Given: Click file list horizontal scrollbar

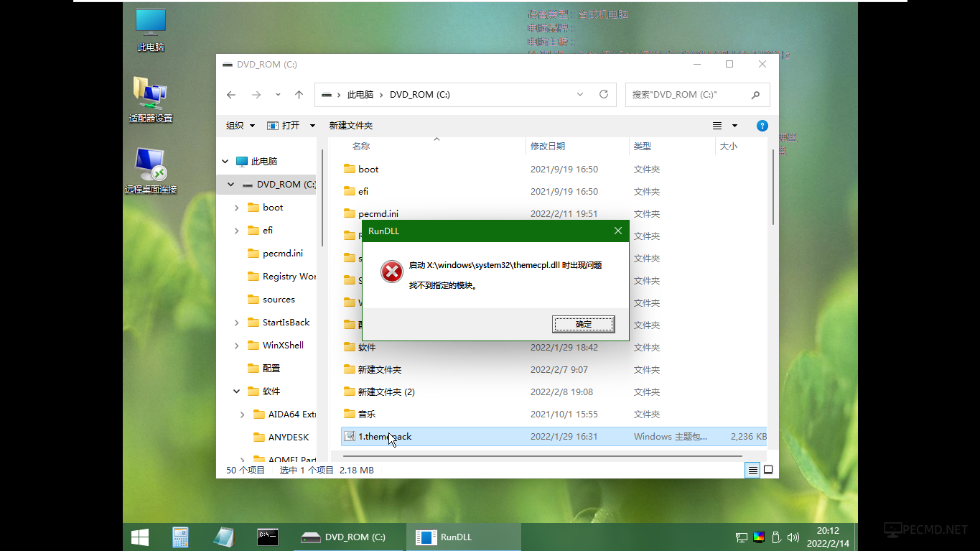Looking at the screenshot, I should coord(541,456).
